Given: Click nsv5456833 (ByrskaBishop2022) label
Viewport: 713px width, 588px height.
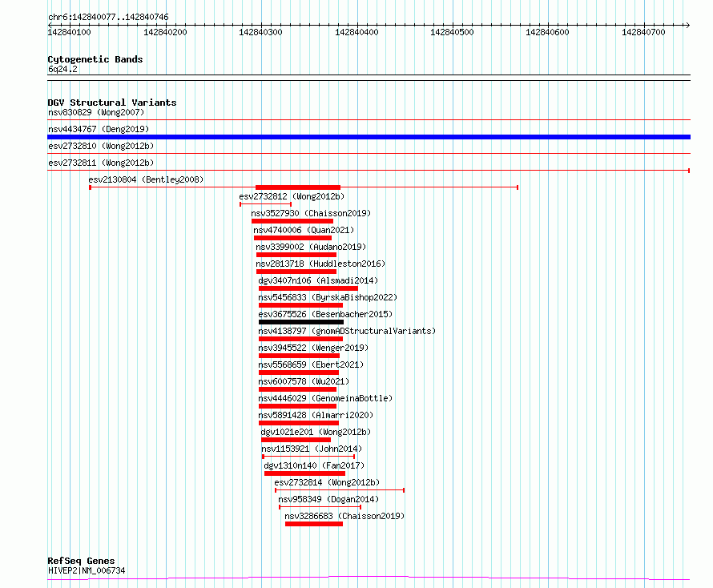Looking at the screenshot, I should pyautogui.click(x=328, y=297).
